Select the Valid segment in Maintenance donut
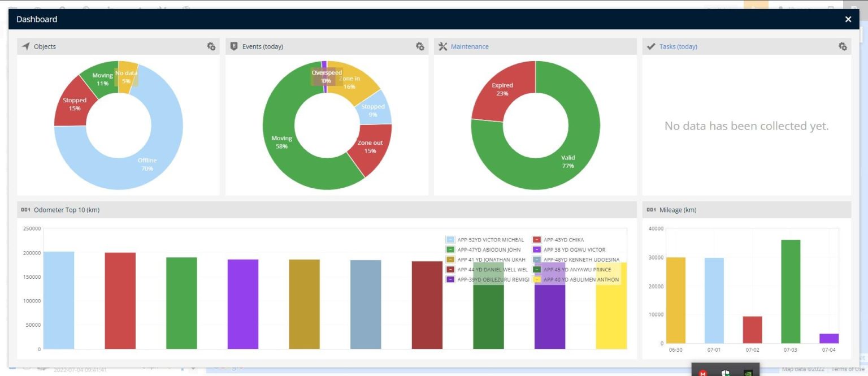Image resolution: width=868 pixels, height=376 pixels. tap(568, 161)
